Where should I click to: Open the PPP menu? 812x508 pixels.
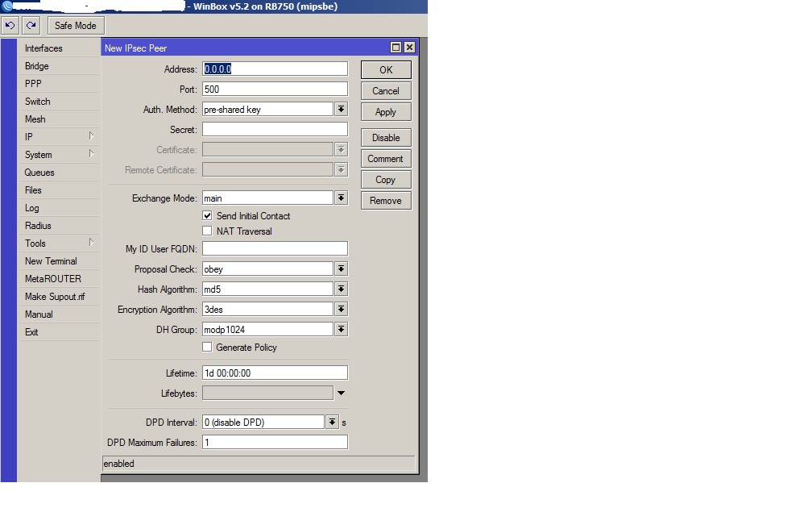coord(58,84)
